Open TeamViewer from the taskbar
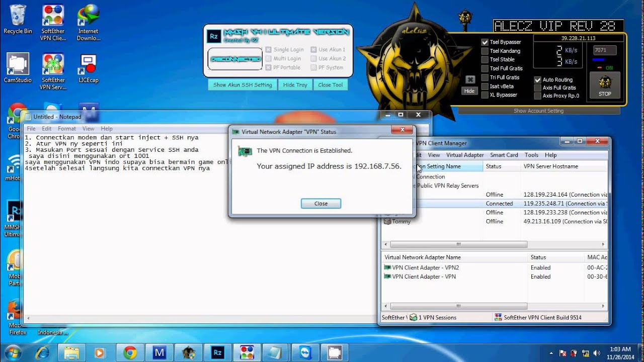The image size is (644, 362). click(x=305, y=352)
